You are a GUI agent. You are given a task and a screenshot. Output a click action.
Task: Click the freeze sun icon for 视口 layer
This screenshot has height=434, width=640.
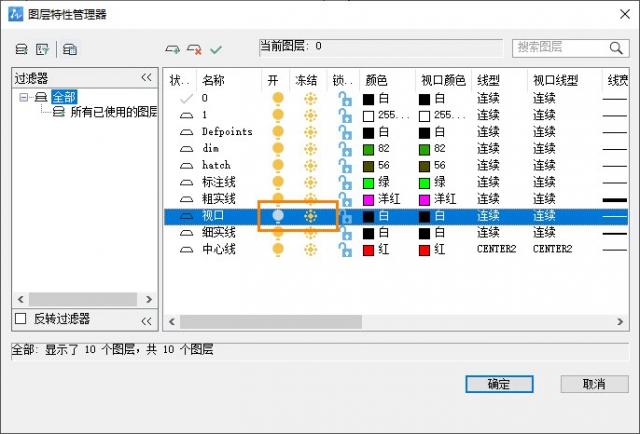(x=311, y=215)
